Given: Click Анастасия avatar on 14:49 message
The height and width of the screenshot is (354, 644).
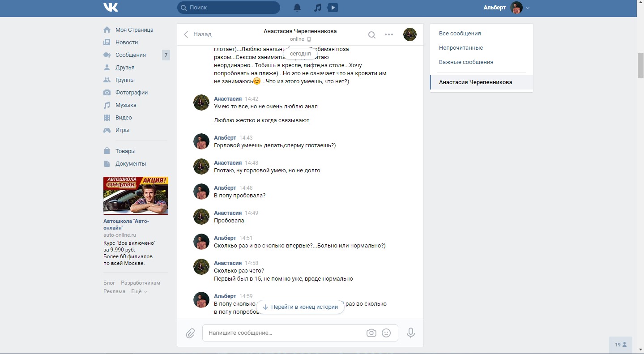Looking at the screenshot, I should 201,217.
